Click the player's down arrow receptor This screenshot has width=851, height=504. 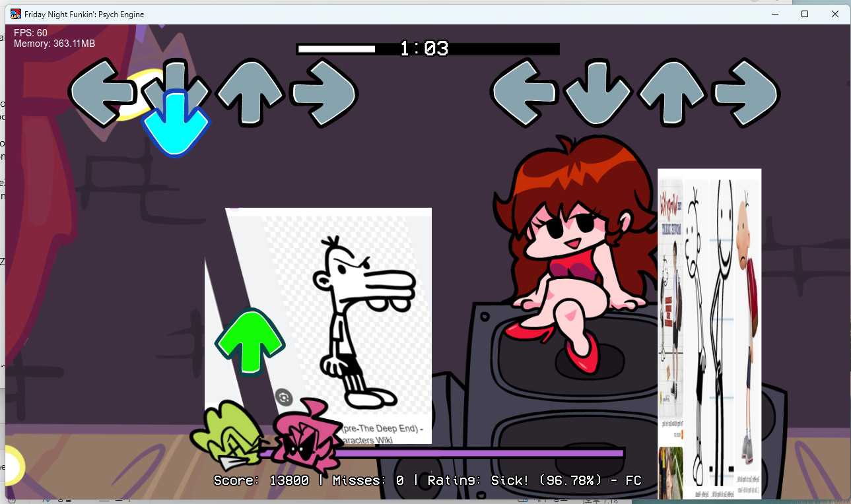click(x=598, y=93)
